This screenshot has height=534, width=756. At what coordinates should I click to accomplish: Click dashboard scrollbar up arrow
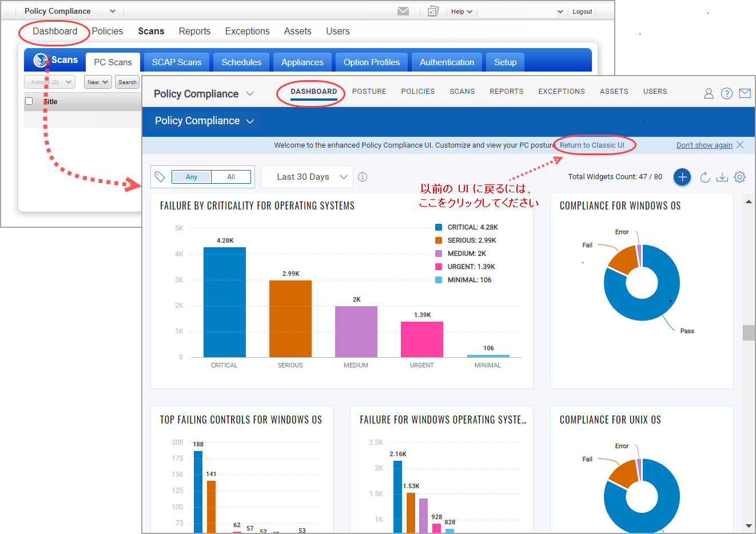tap(749, 202)
